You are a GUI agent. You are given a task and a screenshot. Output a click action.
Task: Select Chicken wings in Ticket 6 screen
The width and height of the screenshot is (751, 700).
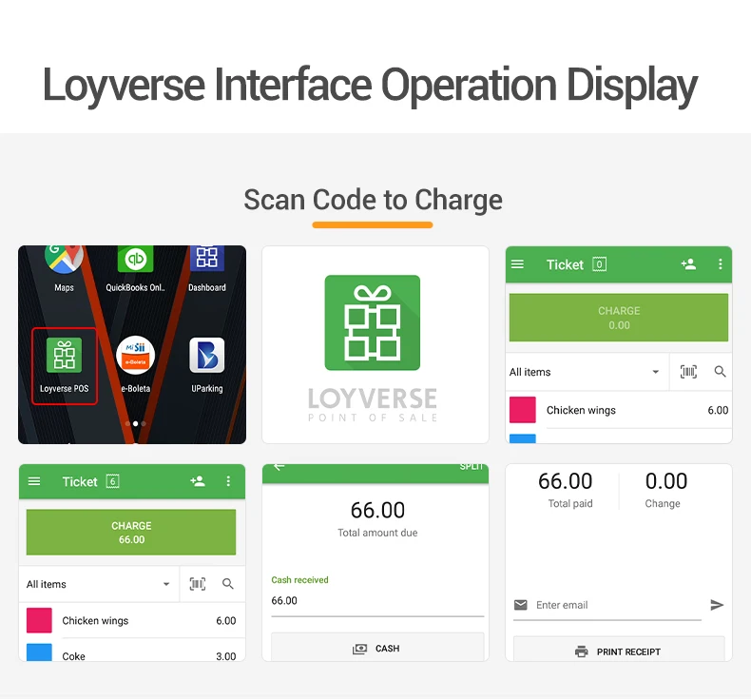click(x=132, y=621)
